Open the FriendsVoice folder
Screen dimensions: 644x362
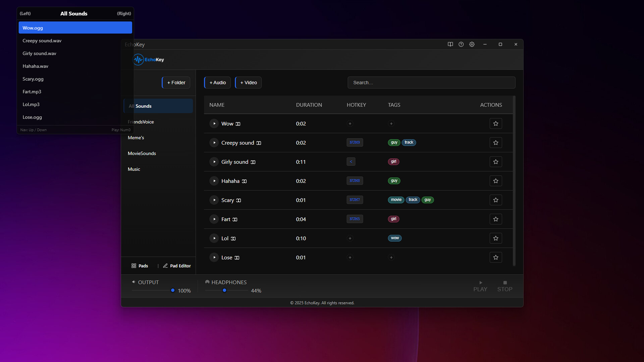coord(158,122)
